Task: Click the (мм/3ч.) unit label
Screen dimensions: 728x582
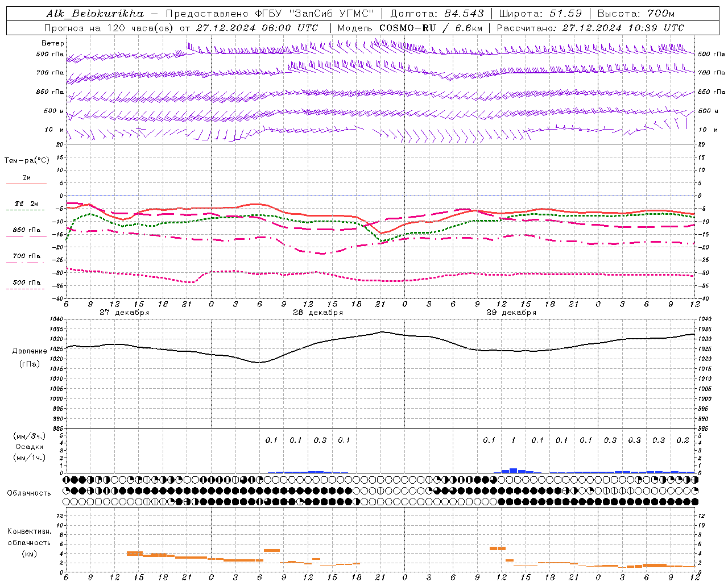Action: tap(30, 436)
